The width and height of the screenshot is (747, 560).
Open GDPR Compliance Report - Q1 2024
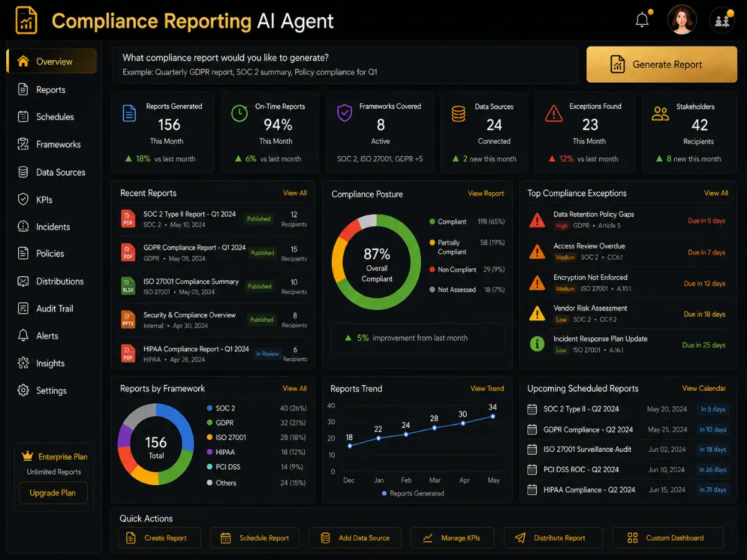pos(194,248)
